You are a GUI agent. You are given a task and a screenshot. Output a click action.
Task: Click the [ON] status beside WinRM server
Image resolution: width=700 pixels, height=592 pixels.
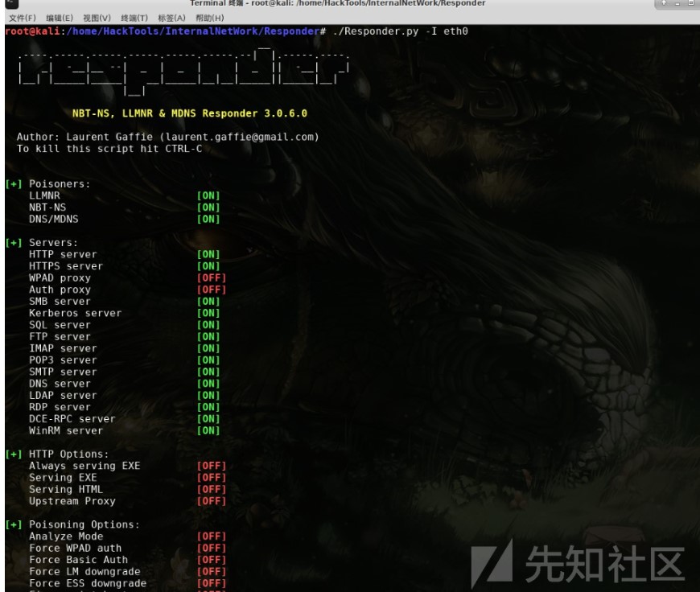(x=208, y=431)
